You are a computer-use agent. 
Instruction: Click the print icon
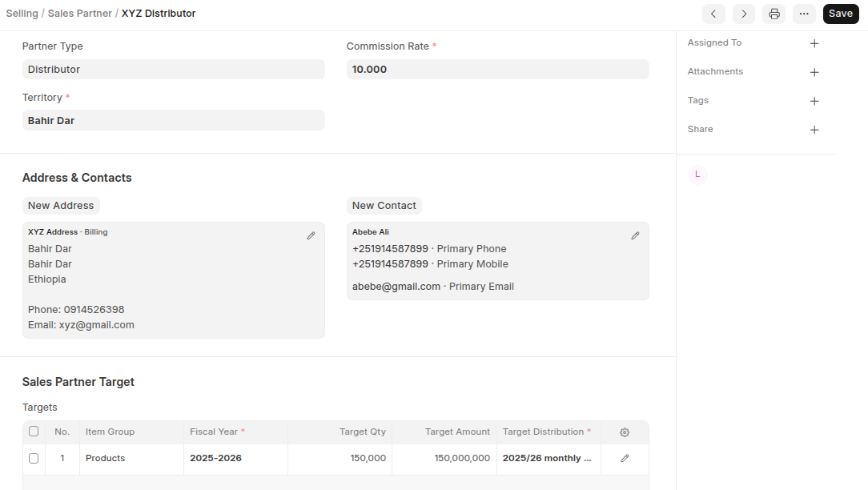pyautogui.click(x=774, y=14)
